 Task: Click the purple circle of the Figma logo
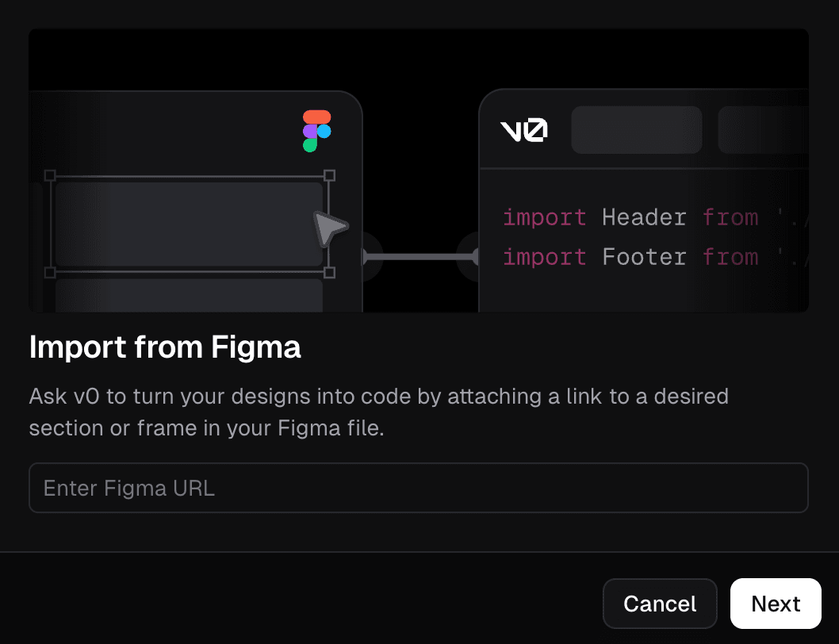pyautogui.click(x=308, y=131)
